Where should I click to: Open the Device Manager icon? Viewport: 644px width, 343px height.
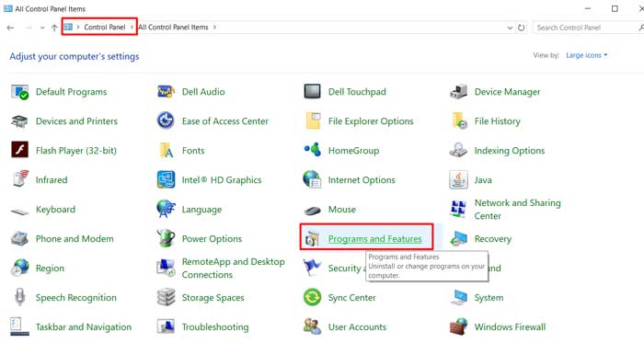pos(458,92)
